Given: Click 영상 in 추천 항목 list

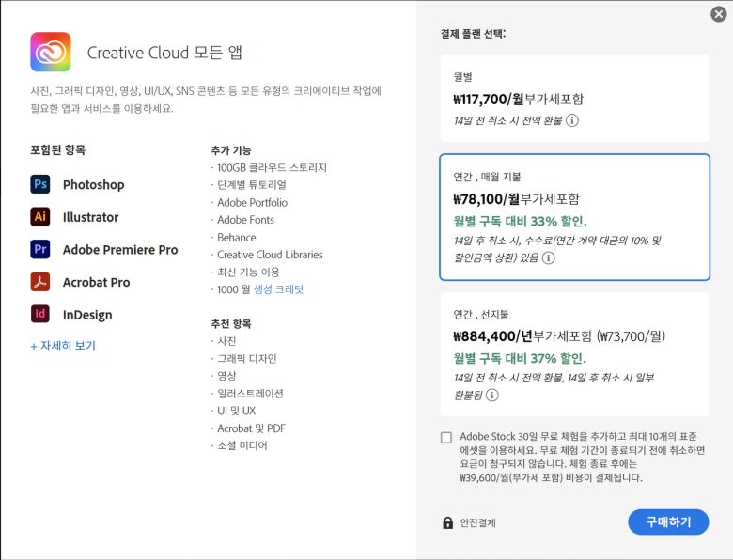Looking at the screenshot, I should click(x=226, y=376).
